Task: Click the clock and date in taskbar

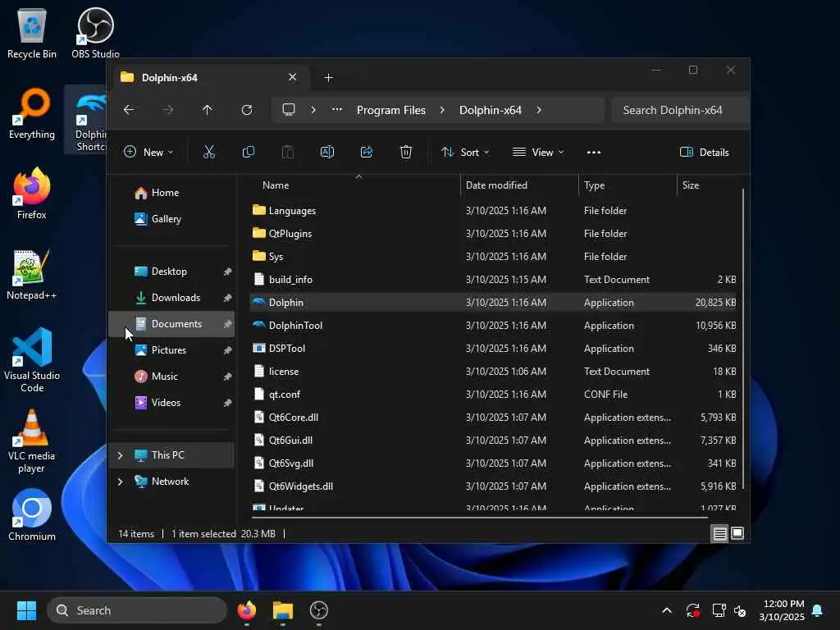Action: [782, 610]
